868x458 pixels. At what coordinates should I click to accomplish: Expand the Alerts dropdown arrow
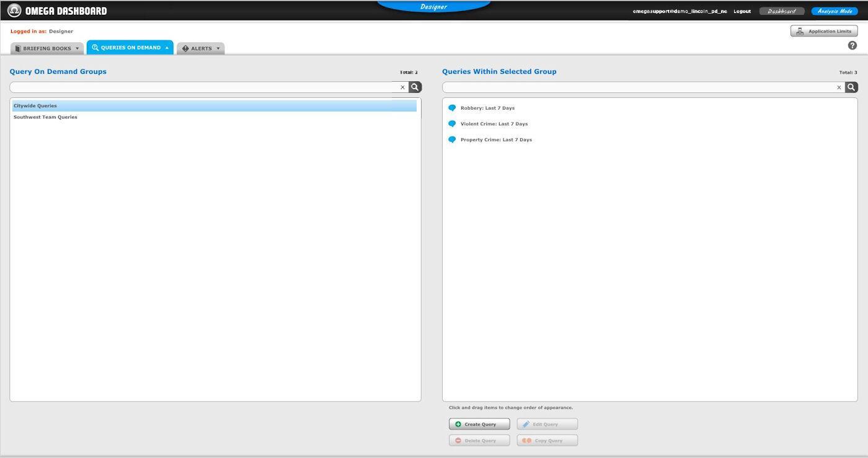click(218, 48)
